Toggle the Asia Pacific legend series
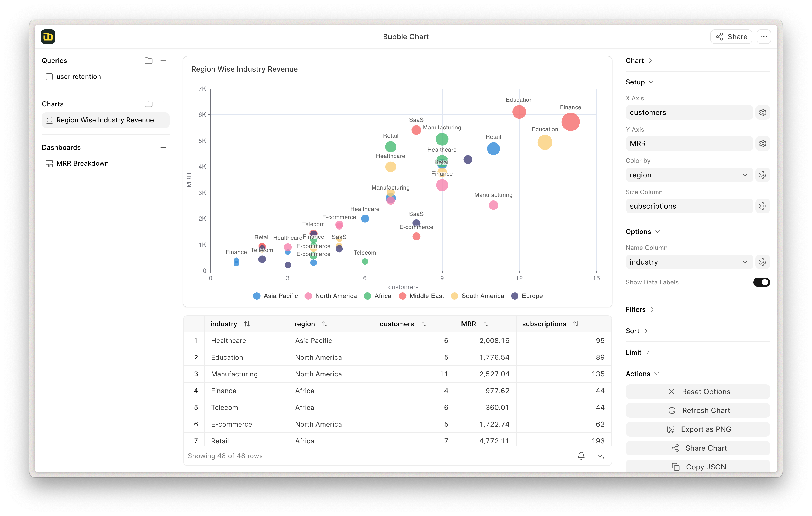This screenshot has width=812, height=516. pos(275,296)
